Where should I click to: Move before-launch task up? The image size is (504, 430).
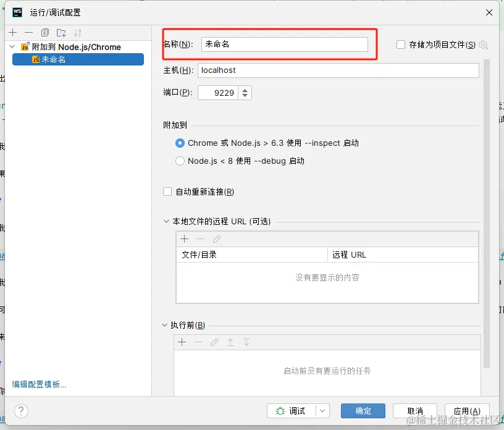point(230,342)
